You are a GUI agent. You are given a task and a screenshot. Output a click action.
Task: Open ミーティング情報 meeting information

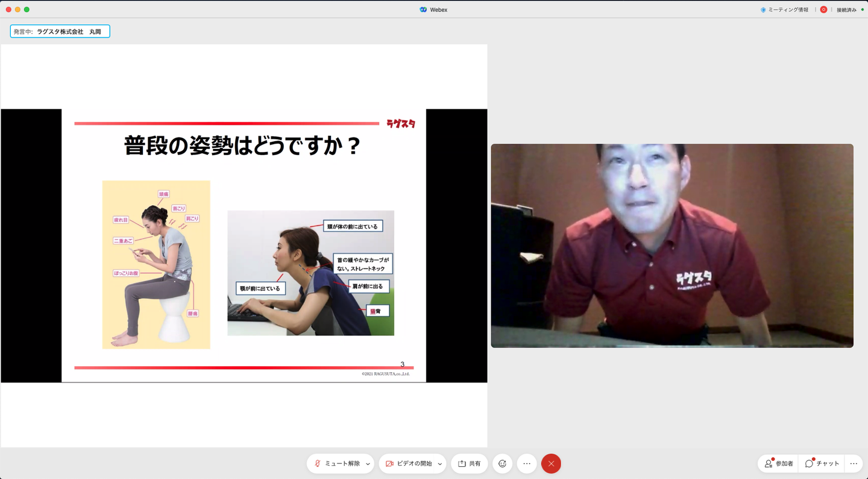click(788, 10)
